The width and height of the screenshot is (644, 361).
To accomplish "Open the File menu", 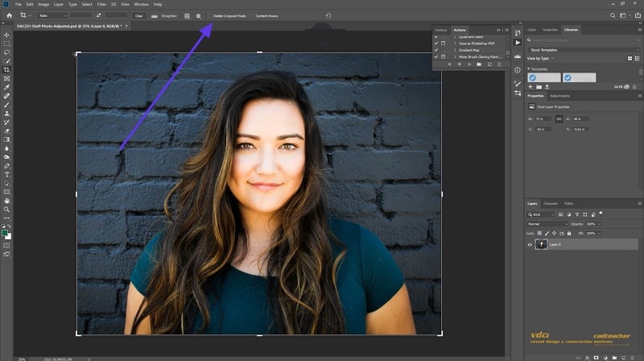I will coord(19,4).
